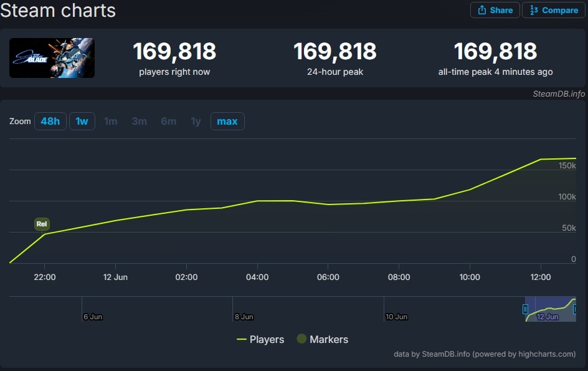This screenshot has height=371, width=588.
Task: Click the players right now count
Action: point(174,51)
